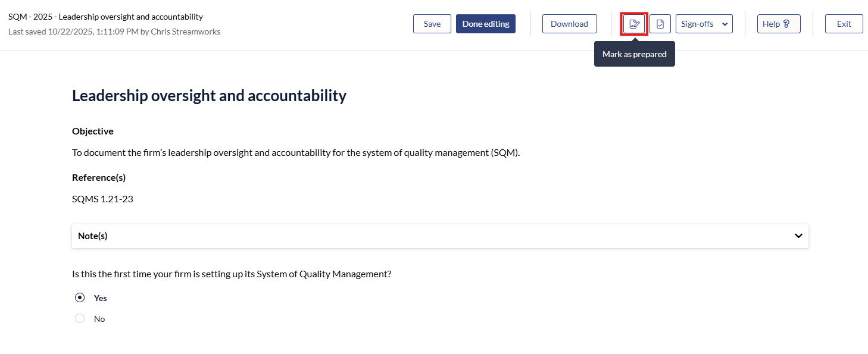
Task: Click the Objective description paragraph
Action: coord(296,152)
